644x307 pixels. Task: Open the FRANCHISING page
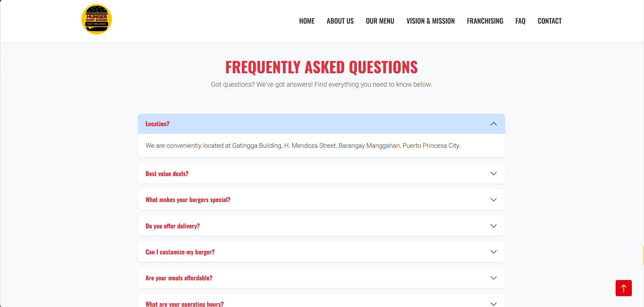[x=485, y=21]
